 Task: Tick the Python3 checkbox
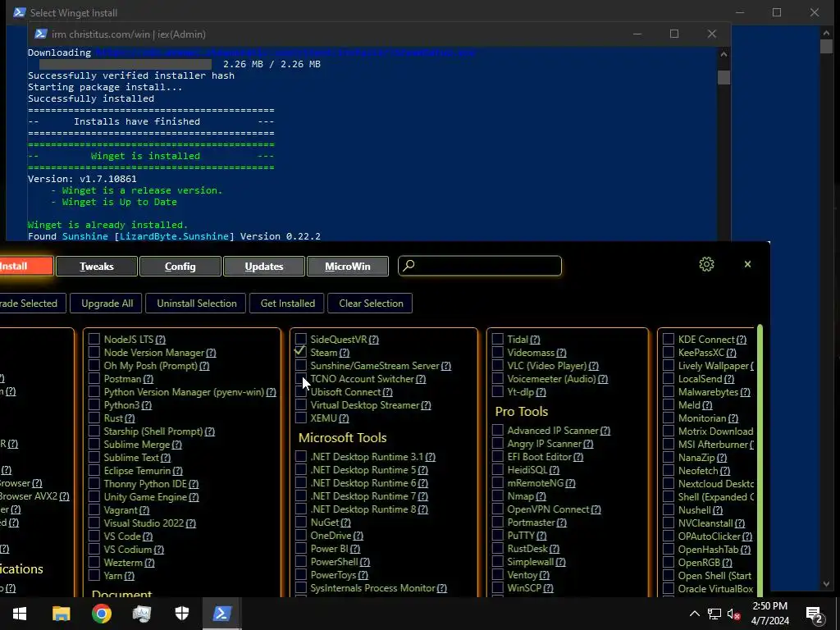click(94, 404)
